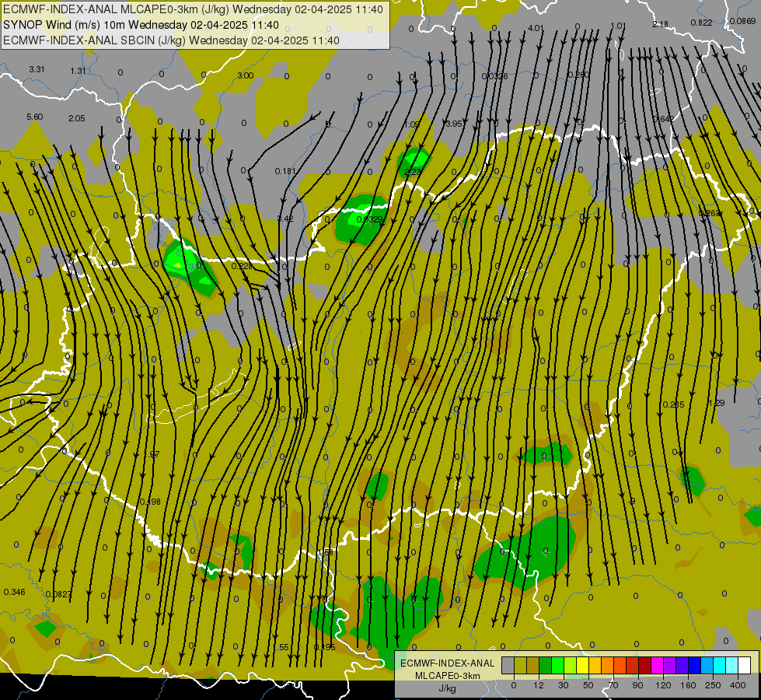Click the legend tick label 12
The height and width of the screenshot is (700, 761).
point(538,685)
